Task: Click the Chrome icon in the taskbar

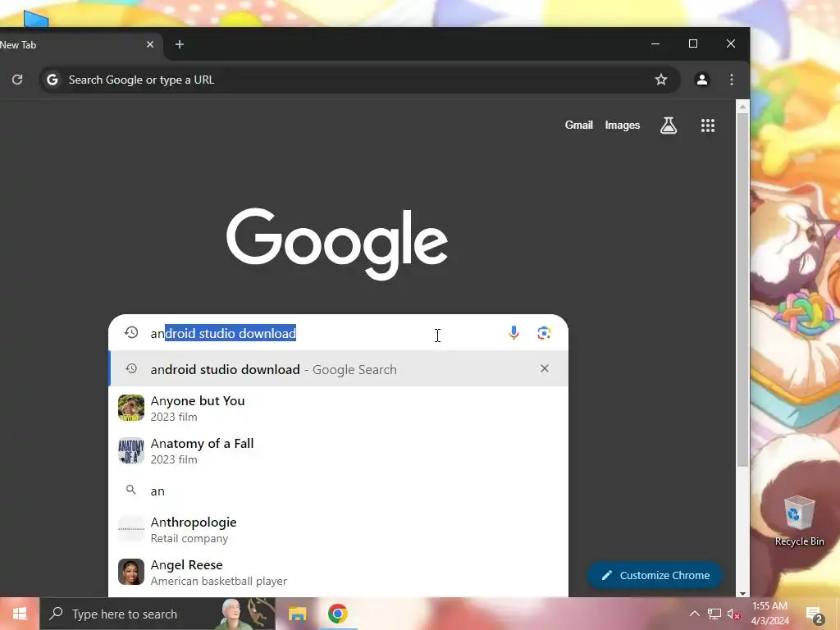Action: [337, 614]
